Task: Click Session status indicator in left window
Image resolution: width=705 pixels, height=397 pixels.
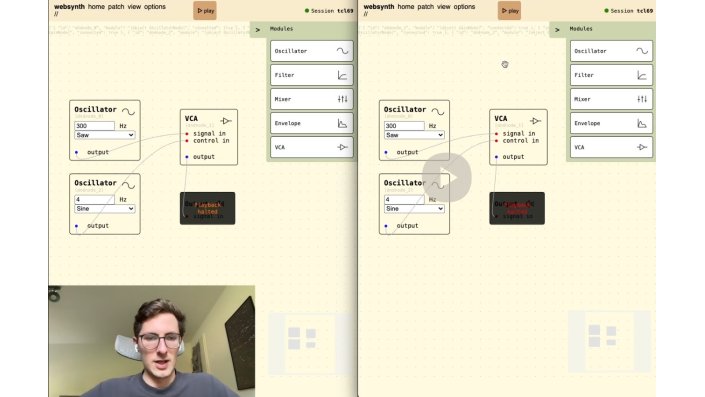Action: point(329,11)
